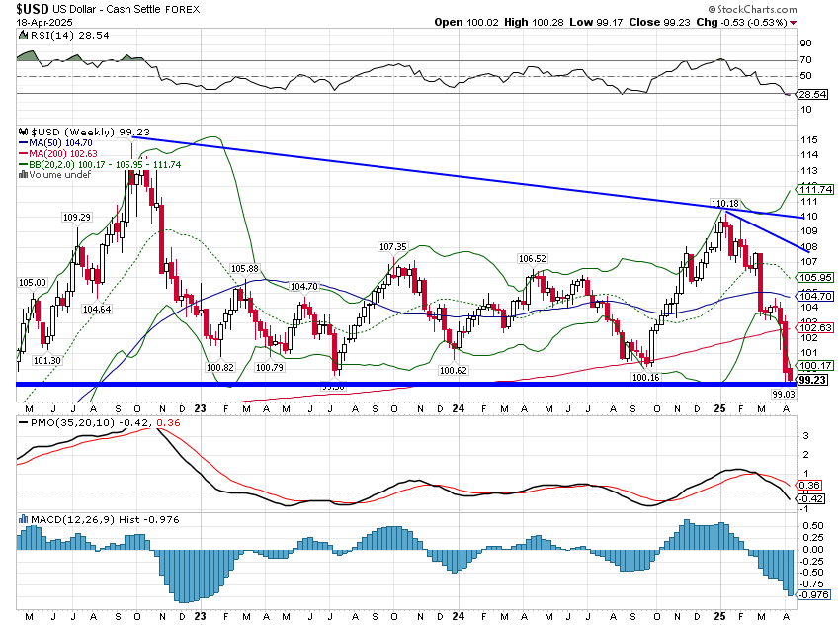Click the 110.18 peak price label
This screenshot has height=626, width=840.
725,203
